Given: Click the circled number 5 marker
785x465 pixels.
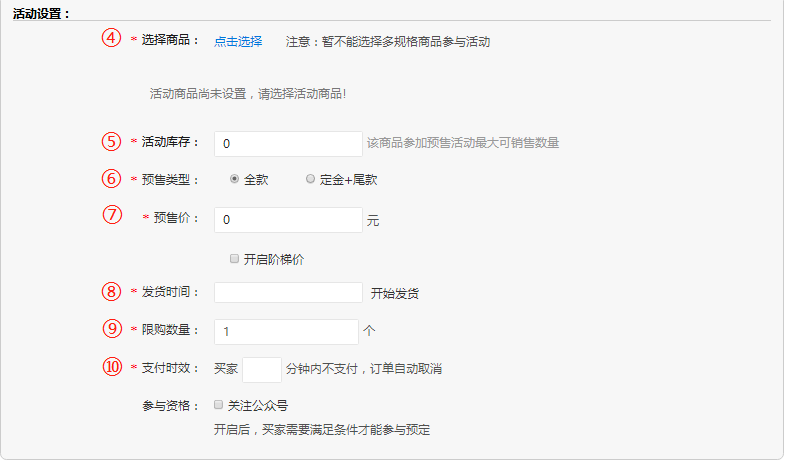Looking at the screenshot, I should (111, 141).
